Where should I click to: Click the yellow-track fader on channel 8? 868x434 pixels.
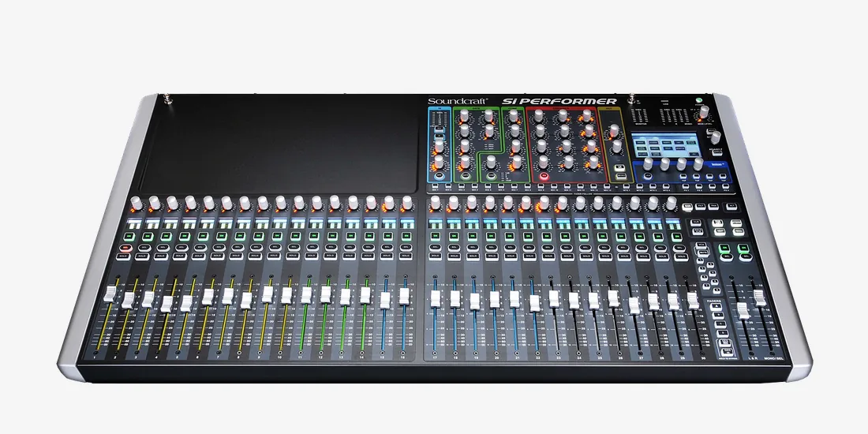pyautogui.click(x=245, y=301)
